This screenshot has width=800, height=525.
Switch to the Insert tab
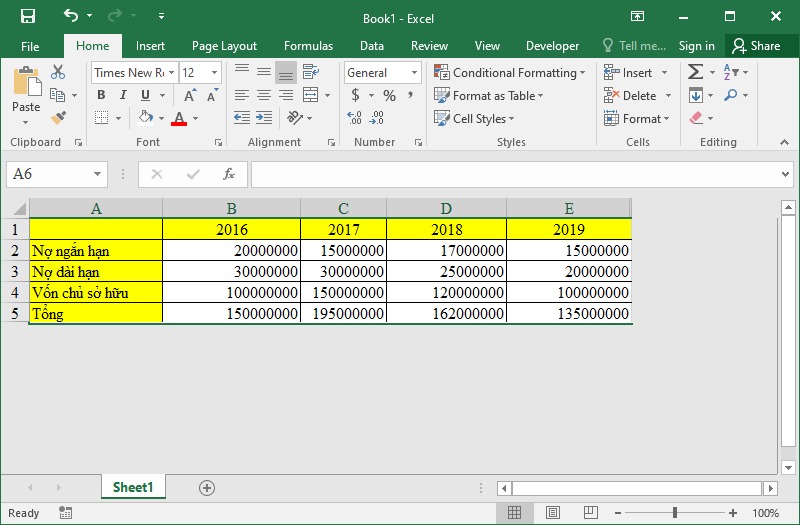click(150, 46)
